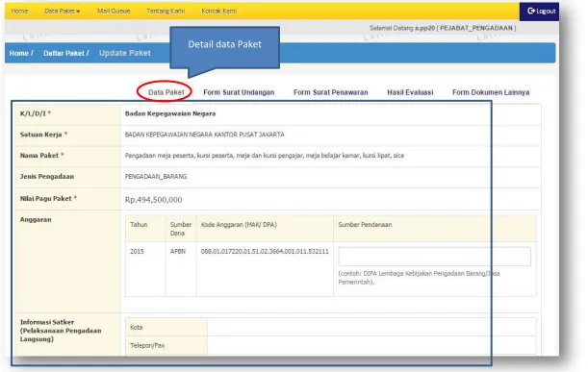The image size is (588, 372).
Task: Click the Kota field in Informasi Satker
Action: pyautogui.click(x=371, y=327)
